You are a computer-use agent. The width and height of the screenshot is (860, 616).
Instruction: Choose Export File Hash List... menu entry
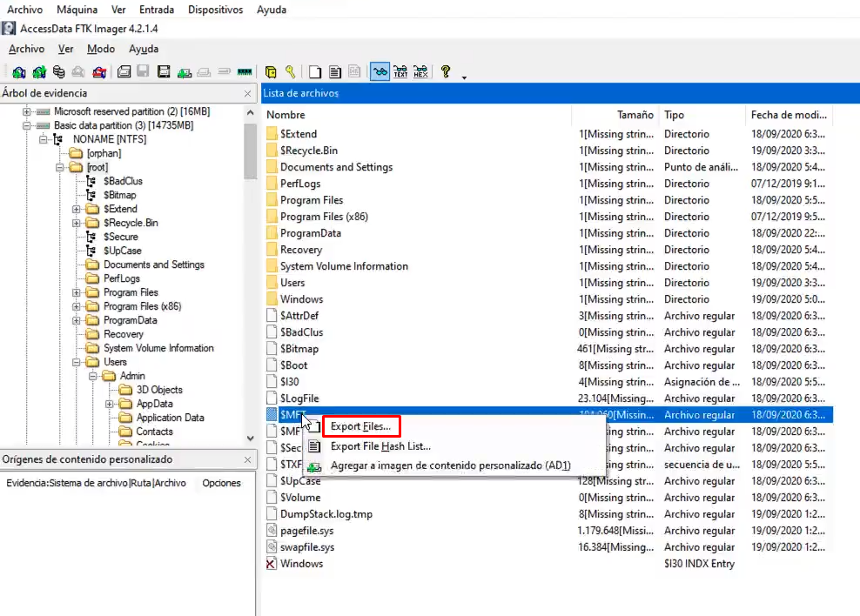coord(380,446)
